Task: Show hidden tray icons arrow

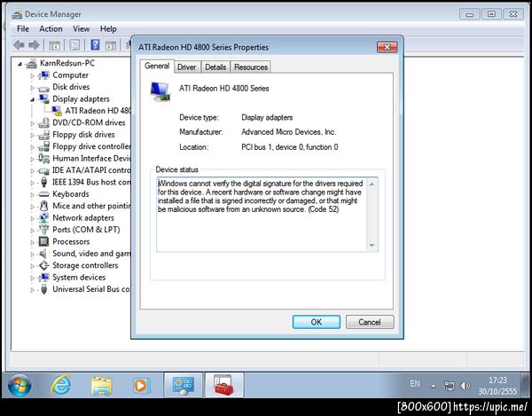Action: (x=434, y=386)
